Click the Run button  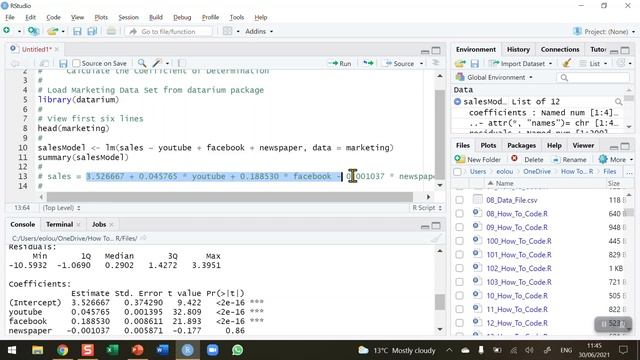click(340, 63)
